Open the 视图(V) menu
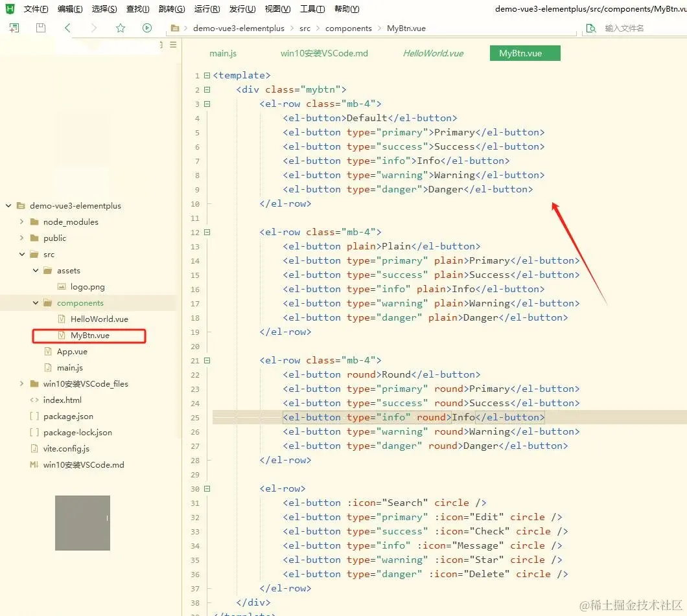 point(277,9)
